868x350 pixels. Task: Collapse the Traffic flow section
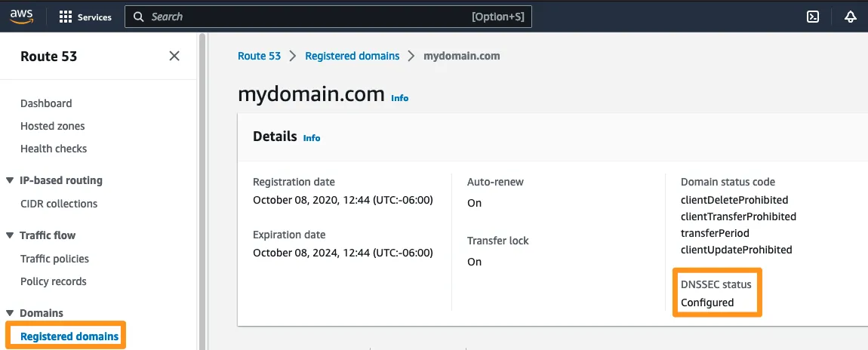pyautogui.click(x=10, y=235)
